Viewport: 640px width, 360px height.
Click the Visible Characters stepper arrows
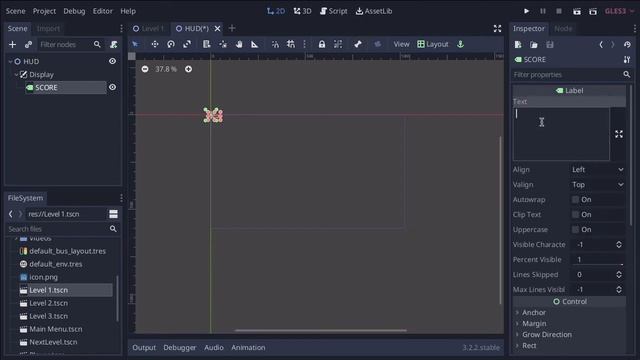(x=619, y=244)
